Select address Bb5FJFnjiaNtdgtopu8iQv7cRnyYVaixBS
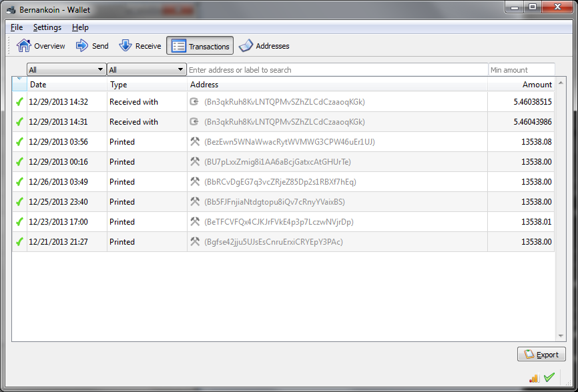Image resolution: width=578 pixels, height=392 pixels. pyautogui.click(x=274, y=202)
